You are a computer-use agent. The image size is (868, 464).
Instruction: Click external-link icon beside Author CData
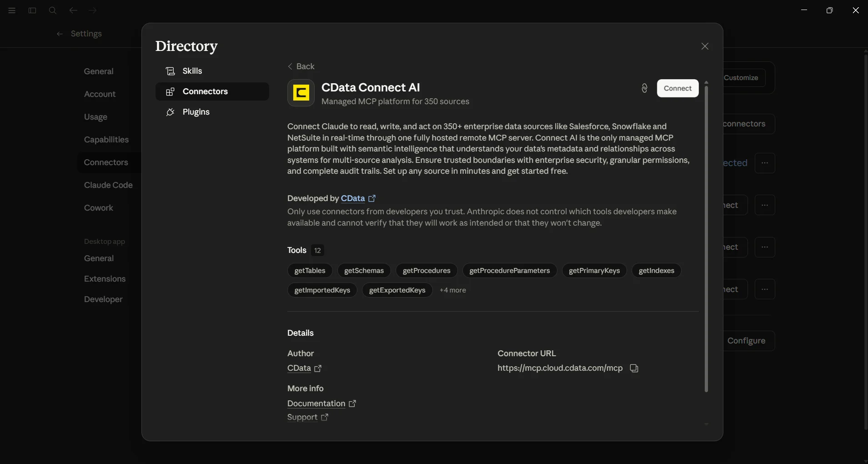[318, 368]
